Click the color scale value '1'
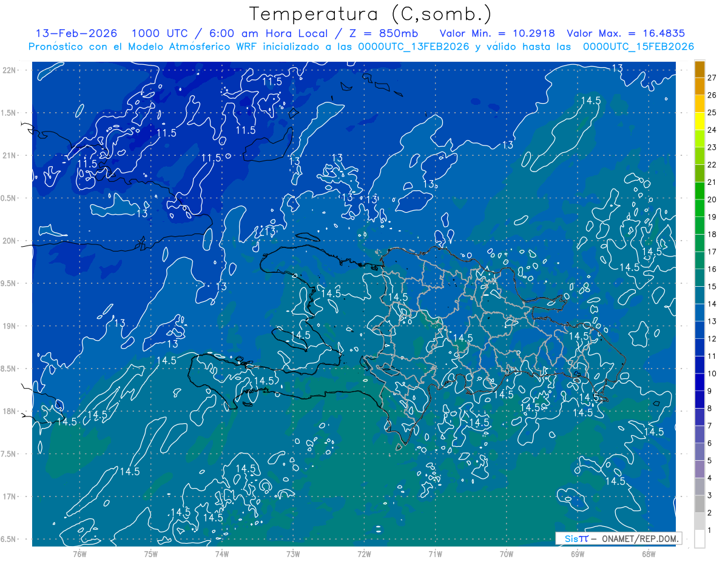The image size is (728, 562). point(709,530)
